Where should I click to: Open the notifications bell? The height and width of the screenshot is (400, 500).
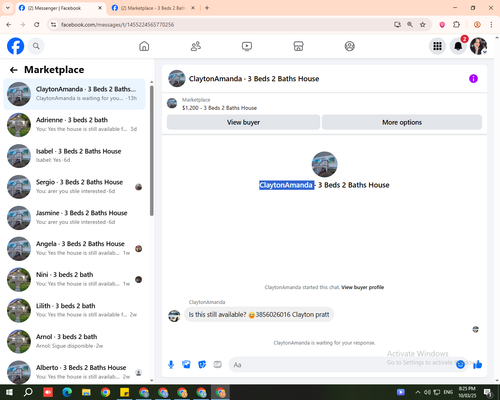coord(458,46)
